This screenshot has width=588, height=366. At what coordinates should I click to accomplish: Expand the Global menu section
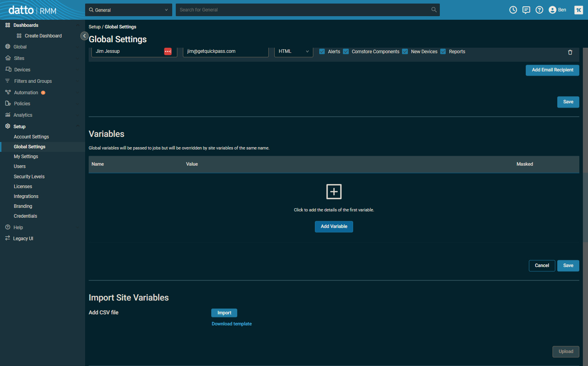(x=78, y=47)
